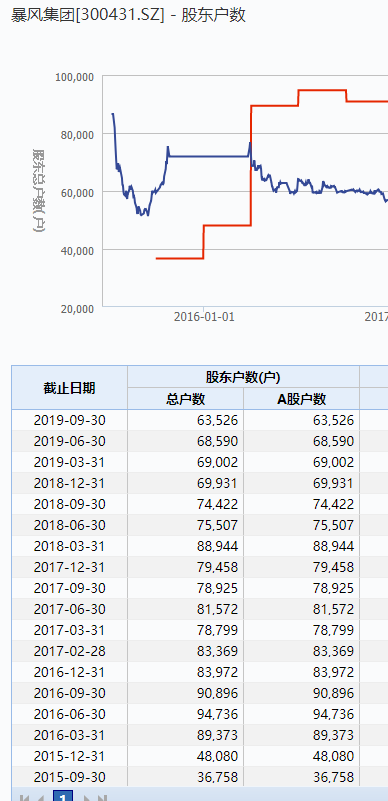Select the 2017-09-30 date cell
Screen dimensions: 388x801
coord(69,588)
